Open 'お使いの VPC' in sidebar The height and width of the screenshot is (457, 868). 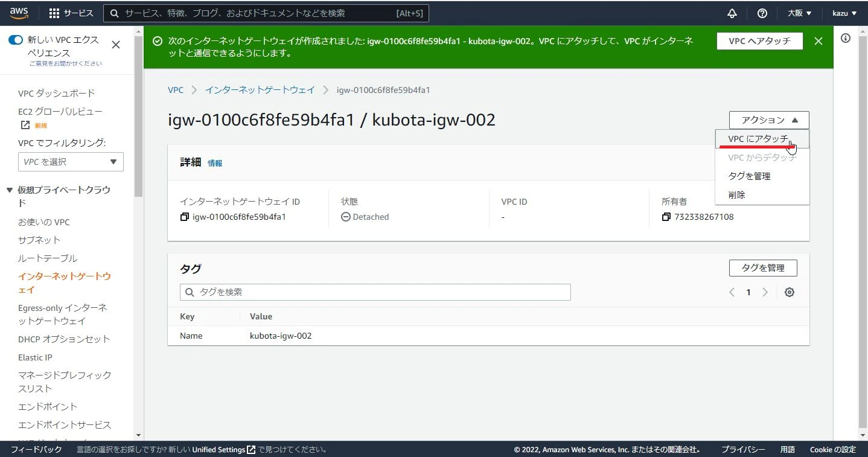point(44,222)
